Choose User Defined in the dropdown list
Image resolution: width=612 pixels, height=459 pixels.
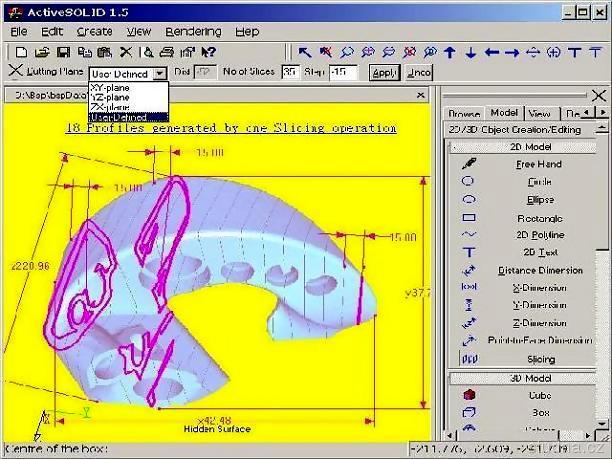coord(129,117)
